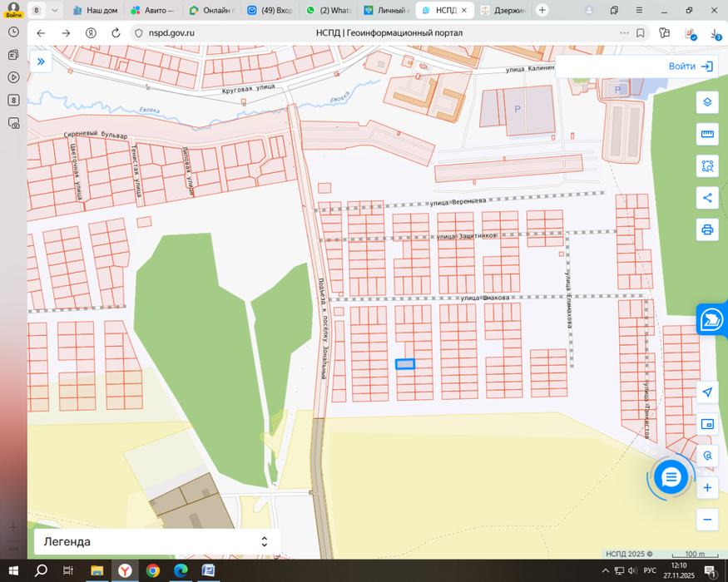
Task: Activate the search-by-area selection tool
Action: [x=707, y=166]
